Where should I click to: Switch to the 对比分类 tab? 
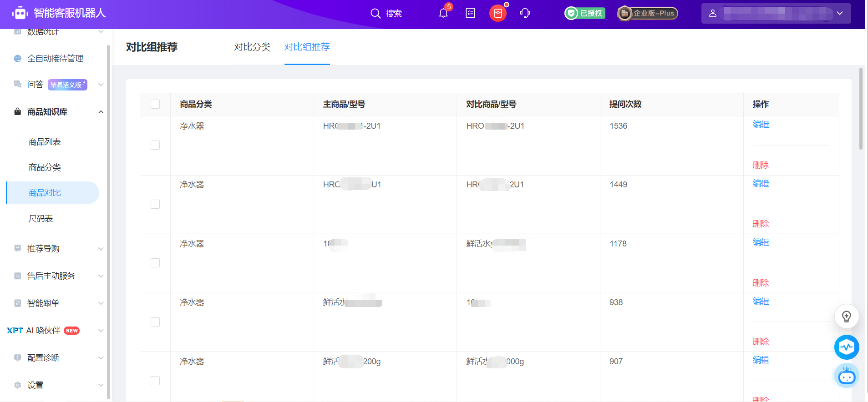pyautogui.click(x=253, y=47)
